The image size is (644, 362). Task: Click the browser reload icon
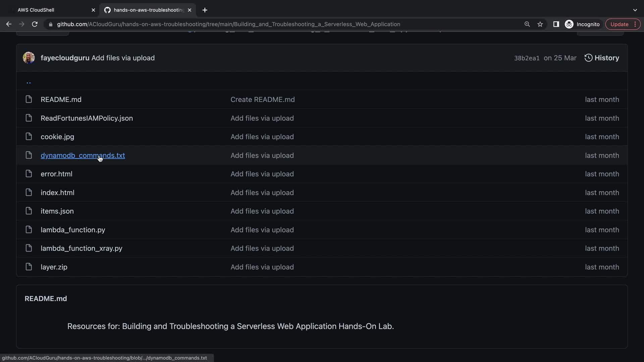click(x=35, y=24)
